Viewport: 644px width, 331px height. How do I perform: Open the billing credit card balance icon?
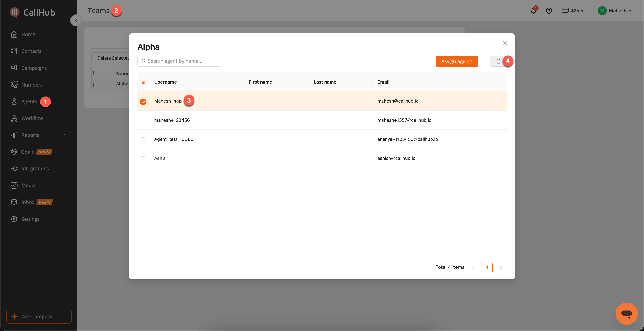point(565,10)
